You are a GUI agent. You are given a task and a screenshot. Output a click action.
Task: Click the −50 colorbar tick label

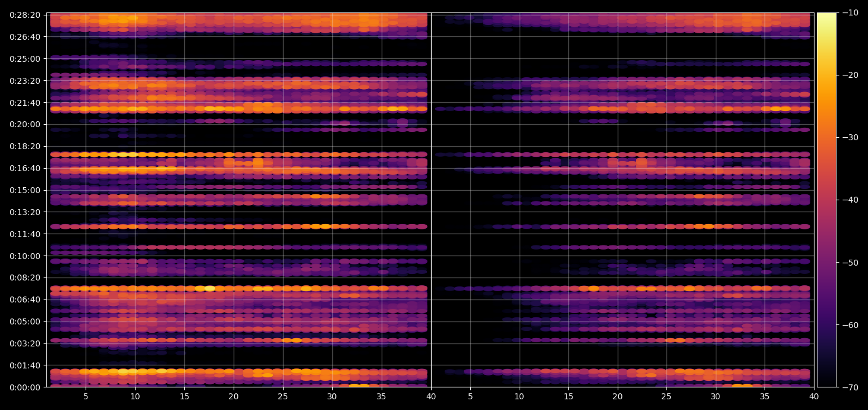coord(849,262)
